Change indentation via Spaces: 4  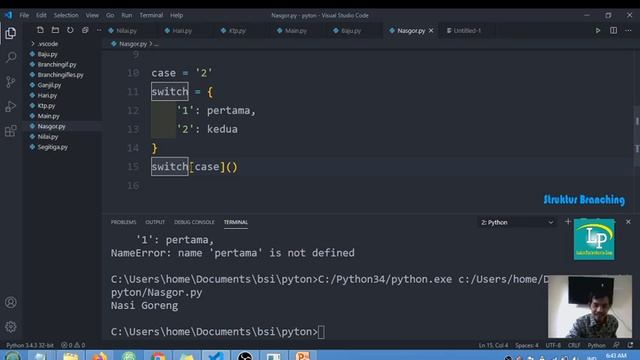pos(527,345)
